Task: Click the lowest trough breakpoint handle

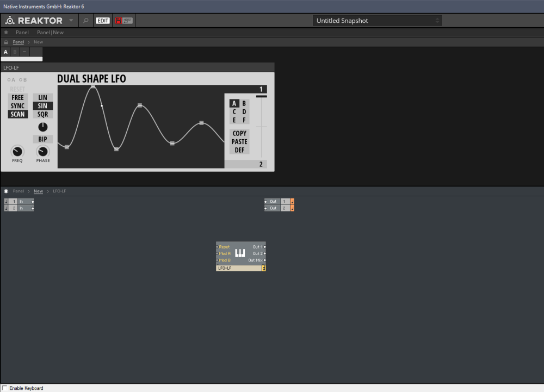Action: (116, 149)
